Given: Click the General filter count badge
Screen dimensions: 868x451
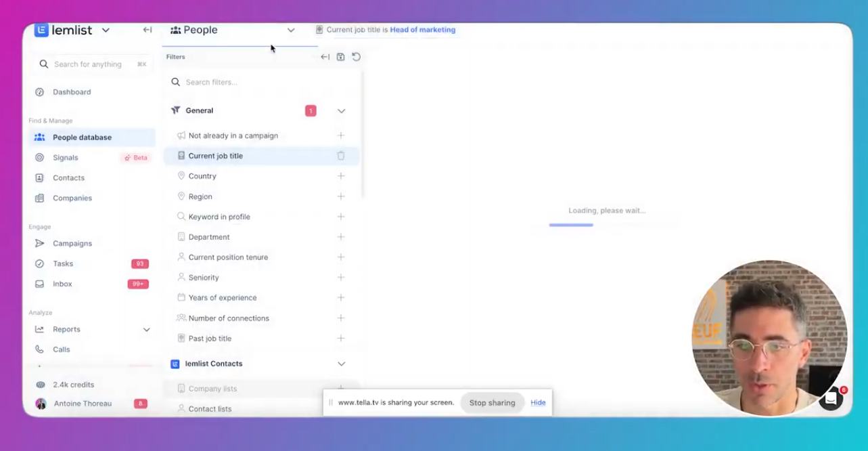Looking at the screenshot, I should pyautogui.click(x=311, y=111).
